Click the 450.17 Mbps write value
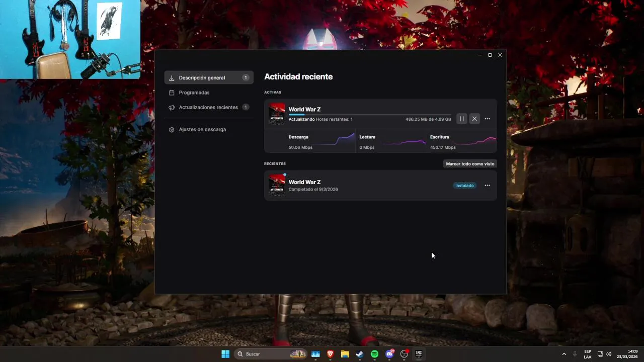Image resolution: width=644 pixels, height=362 pixels. pyautogui.click(x=443, y=147)
